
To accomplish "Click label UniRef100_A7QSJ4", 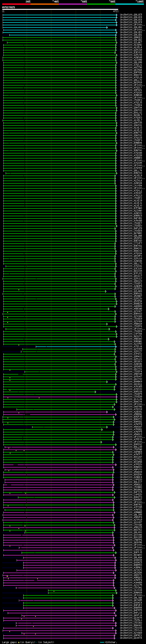I will [131, 347].
